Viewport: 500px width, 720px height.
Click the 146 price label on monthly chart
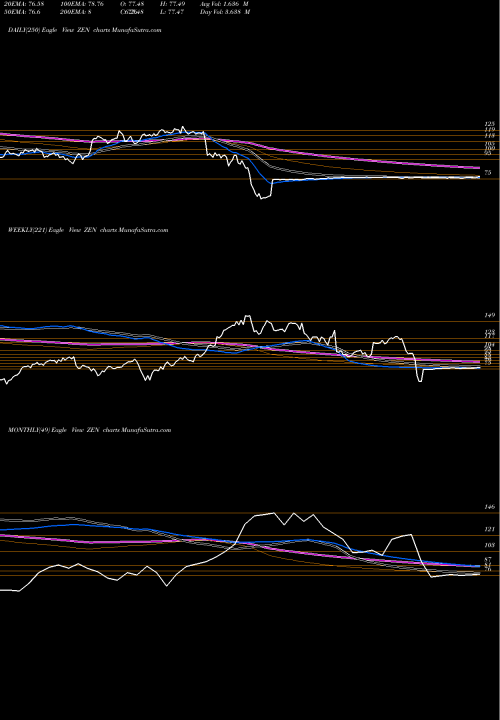click(489, 507)
